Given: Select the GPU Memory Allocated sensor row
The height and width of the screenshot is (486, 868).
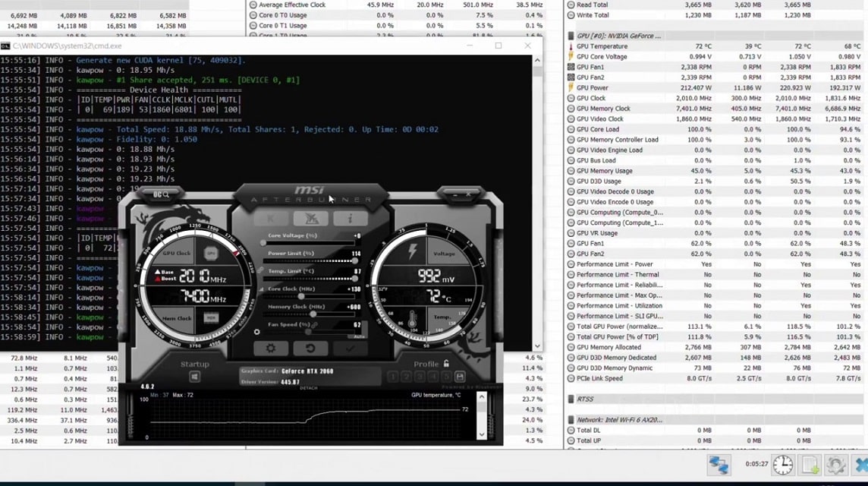Looking at the screenshot, I should coord(715,348).
